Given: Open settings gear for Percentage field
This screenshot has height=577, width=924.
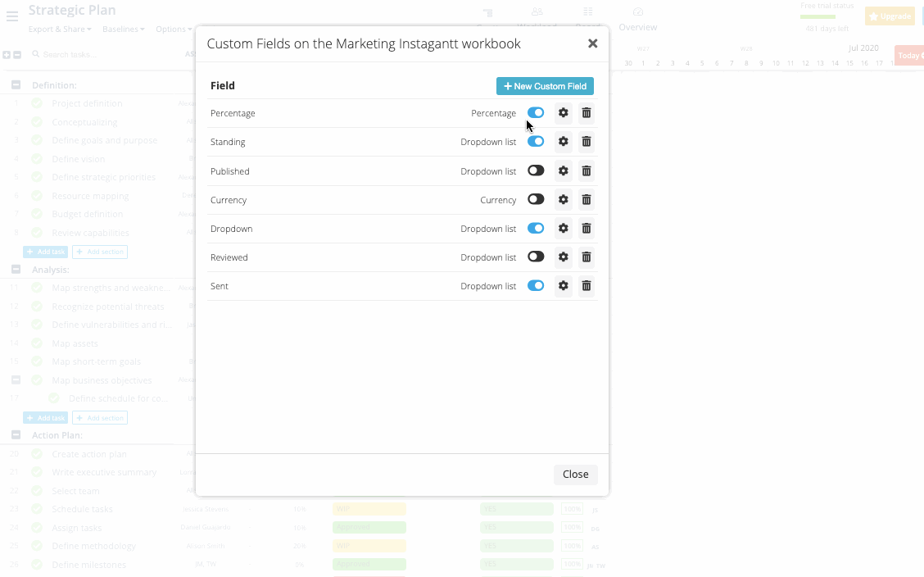Looking at the screenshot, I should coord(563,112).
